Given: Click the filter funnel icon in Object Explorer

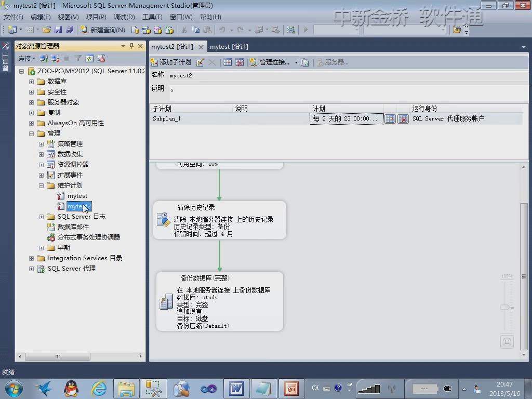Looking at the screenshot, I should (x=78, y=59).
